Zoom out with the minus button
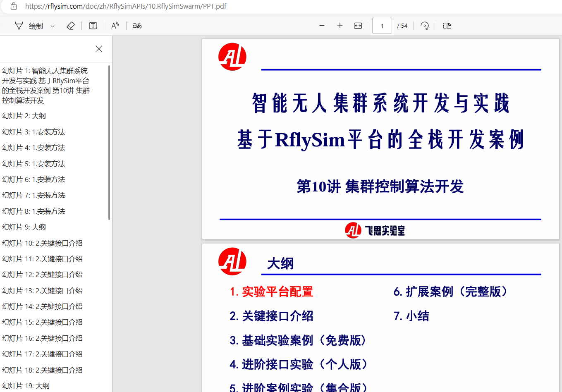This screenshot has height=392, width=562. click(322, 26)
